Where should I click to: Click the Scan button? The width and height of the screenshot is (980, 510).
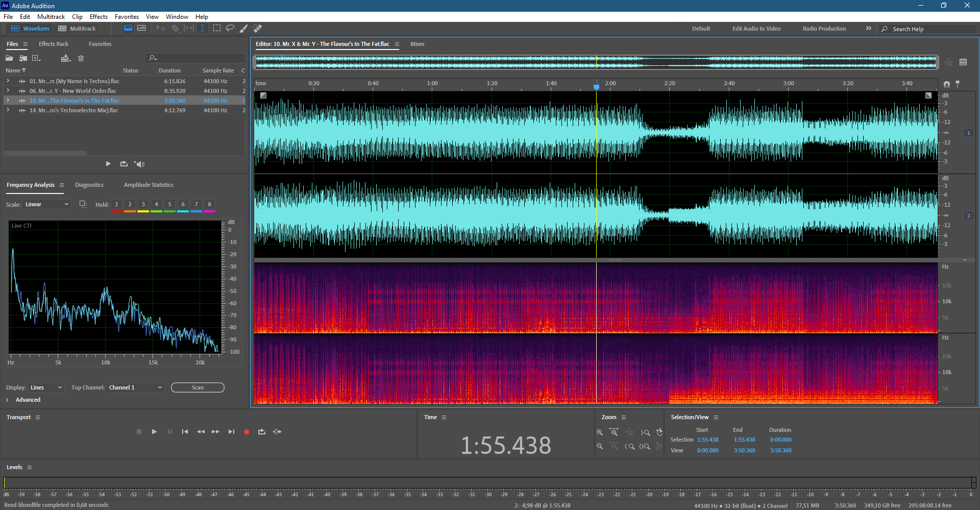coord(198,387)
